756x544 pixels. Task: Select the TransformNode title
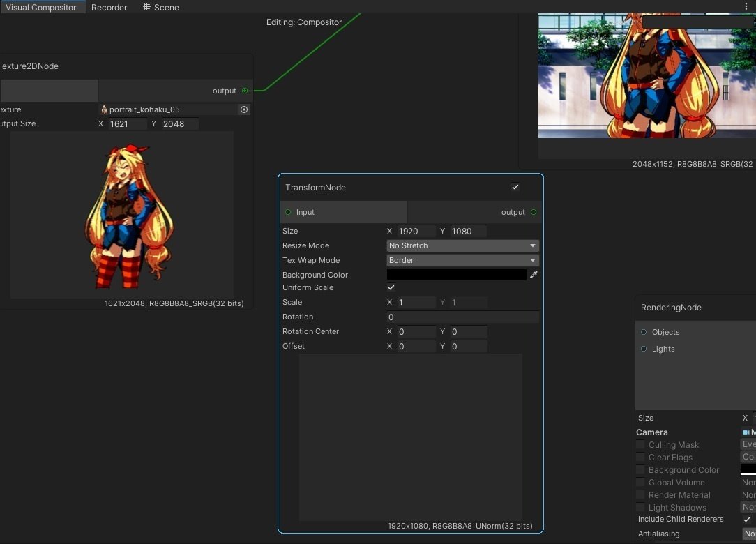pos(315,188)
